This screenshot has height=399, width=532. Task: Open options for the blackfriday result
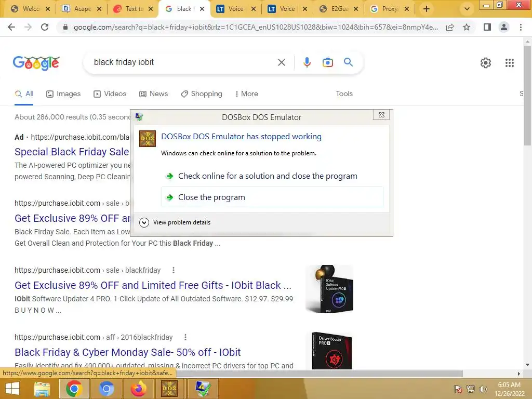[174, 270]
